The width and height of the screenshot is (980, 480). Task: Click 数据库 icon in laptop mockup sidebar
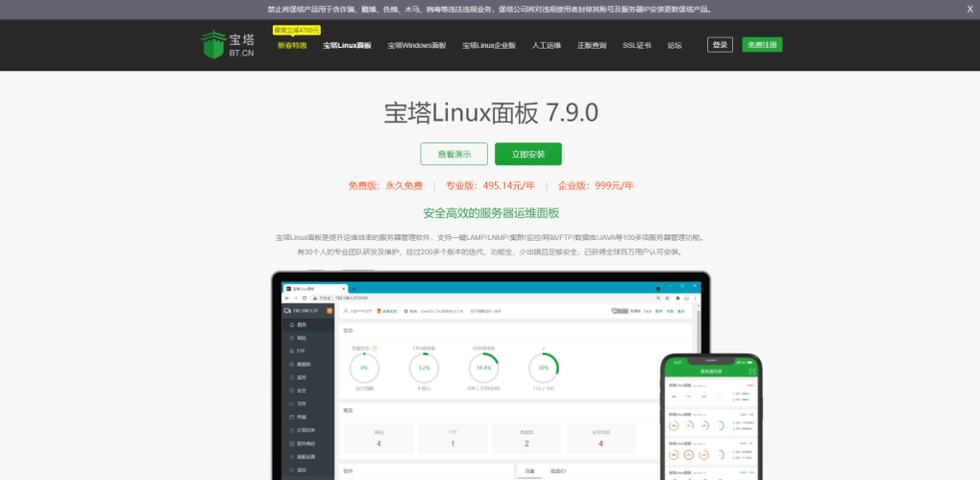click(291, 364)
